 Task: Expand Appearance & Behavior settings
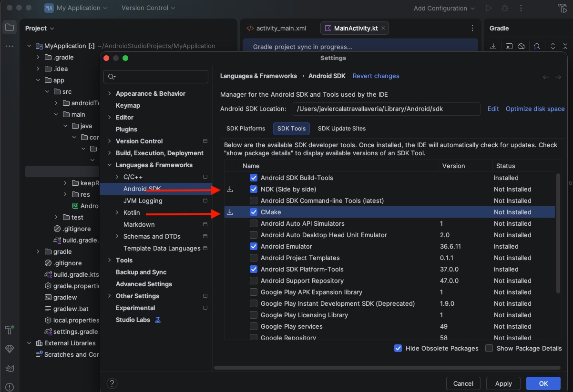pyautogui.click(x=110, y=93)
